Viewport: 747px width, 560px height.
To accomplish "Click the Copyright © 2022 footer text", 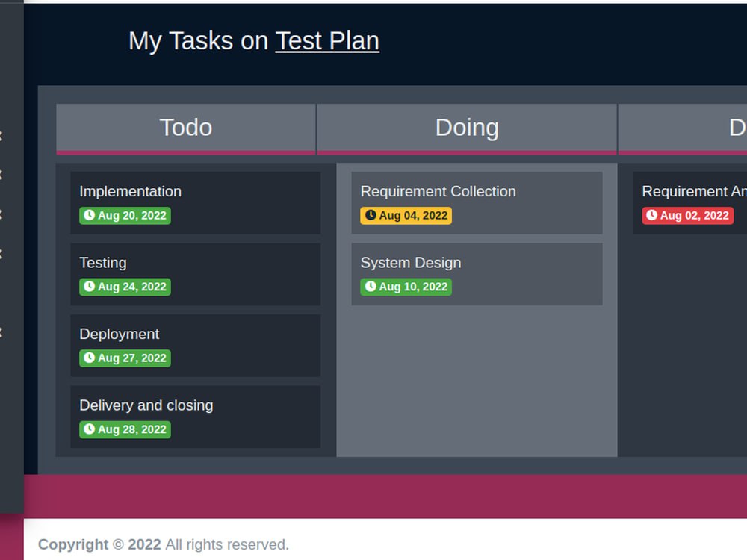I will [x=99, y=544].
